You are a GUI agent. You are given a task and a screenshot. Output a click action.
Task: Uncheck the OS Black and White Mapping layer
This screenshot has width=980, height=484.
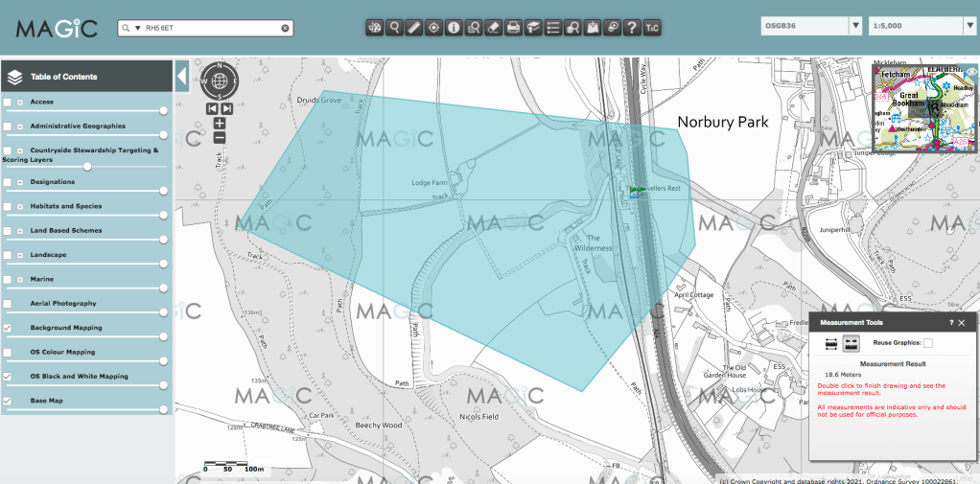(x=8, y=377)
